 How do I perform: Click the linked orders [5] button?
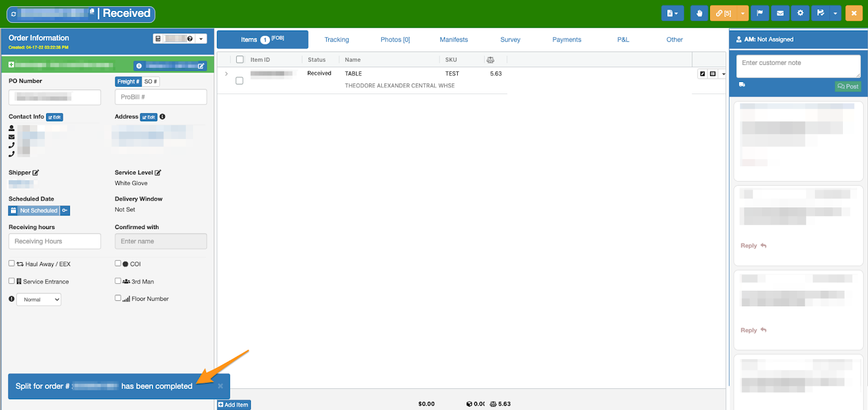click(724, 13)
